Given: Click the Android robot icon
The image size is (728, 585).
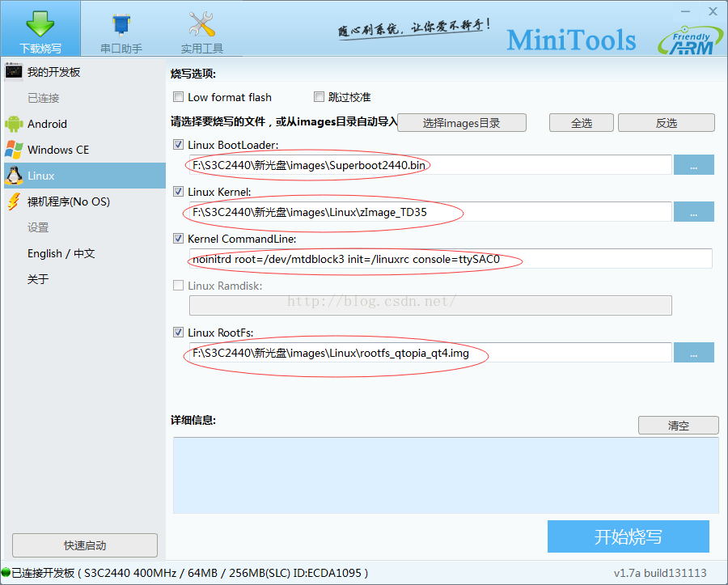Looking at the screenshot, I should coord(14,124).
